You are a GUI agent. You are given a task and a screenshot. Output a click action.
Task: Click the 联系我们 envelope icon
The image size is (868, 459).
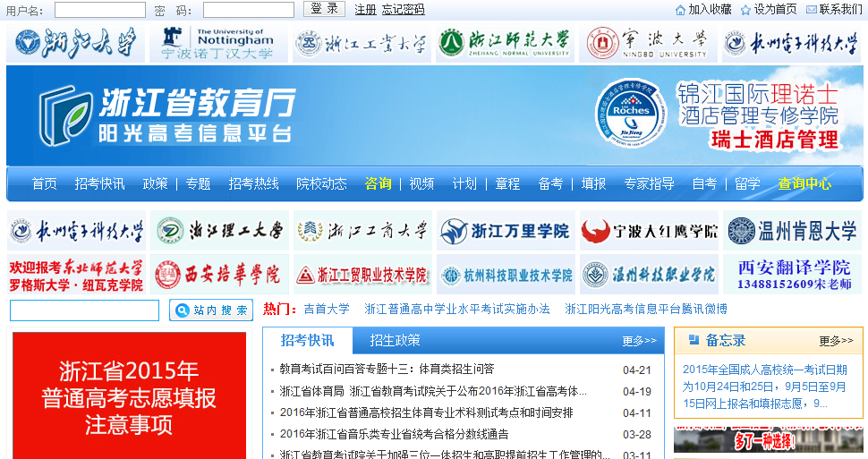(812, 10)
